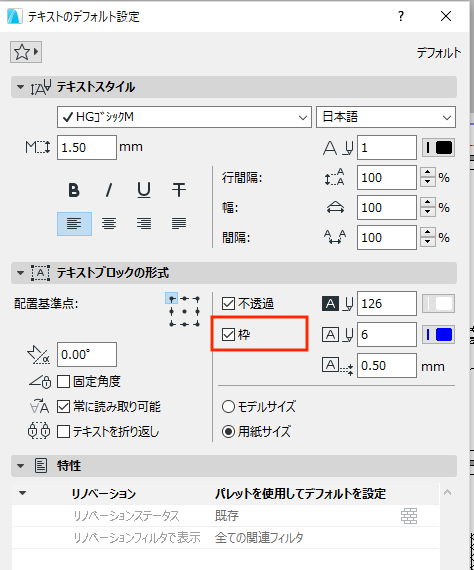This screenshot has width=474, height=570.
Task: Click the anchor point grid selector
Action: tap(185, 311)
